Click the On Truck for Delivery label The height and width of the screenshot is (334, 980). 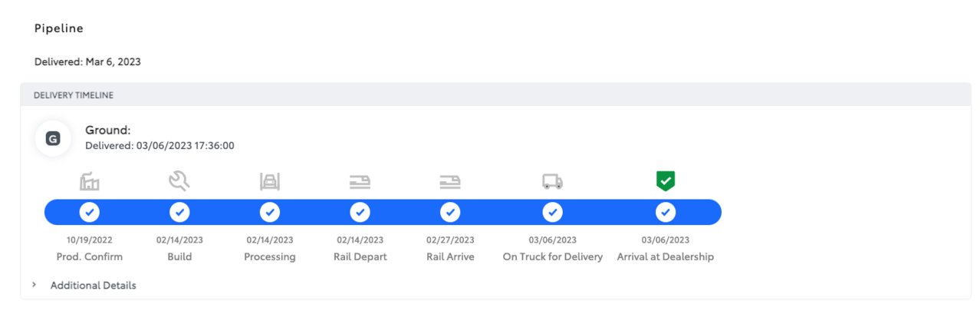552,256
